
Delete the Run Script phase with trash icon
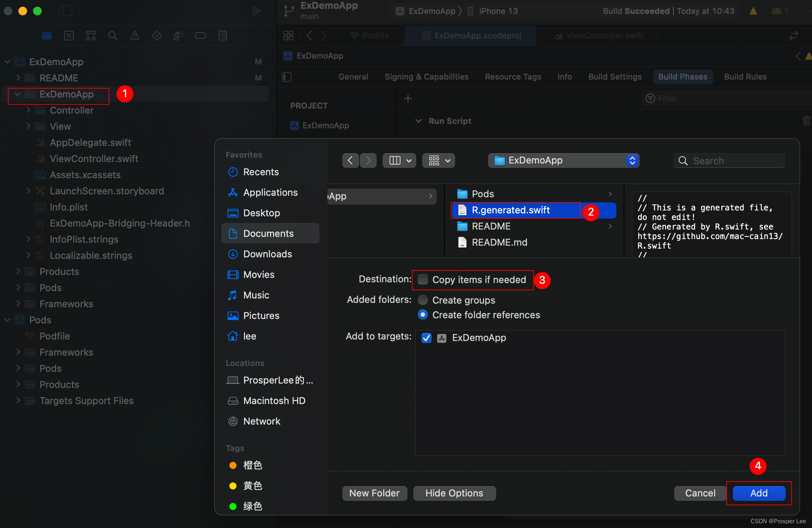point(806,120)
